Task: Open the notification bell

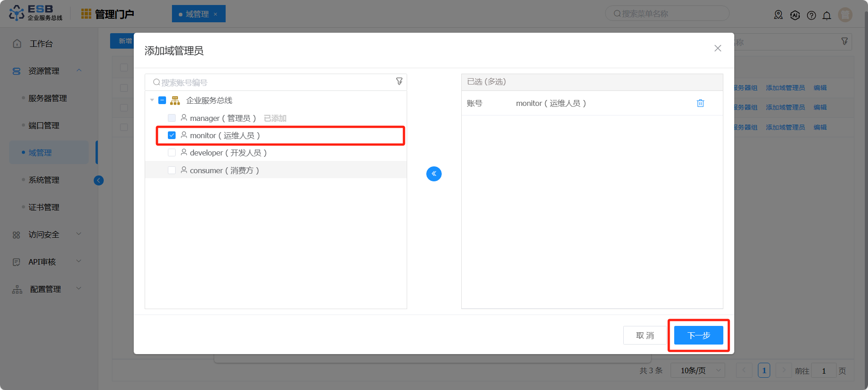Action: click(x=827, y=15)
